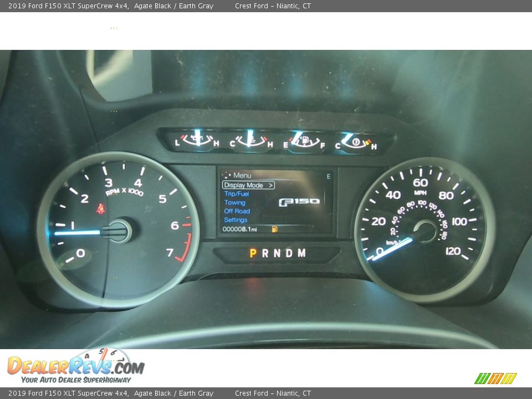
Task: Expand the Display Mode arrow
Action: (270, 185)
